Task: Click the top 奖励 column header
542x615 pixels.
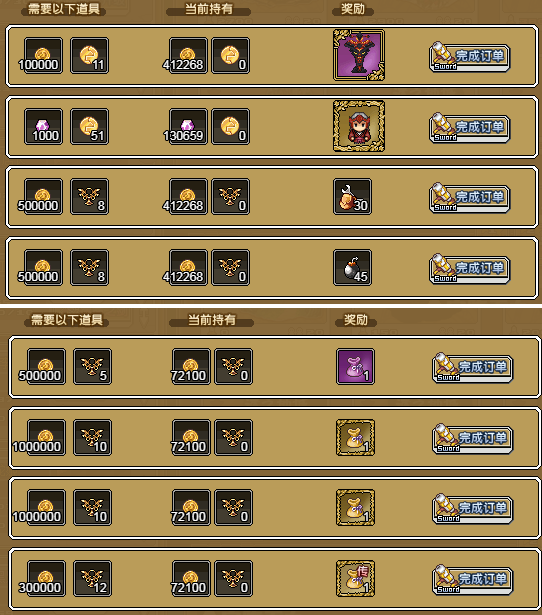Action: coord(353,9)
